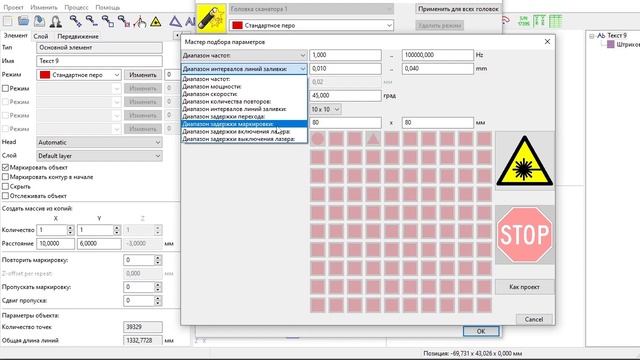
Task: Click the New project blank page icon
Action: (x=7, y=21)
